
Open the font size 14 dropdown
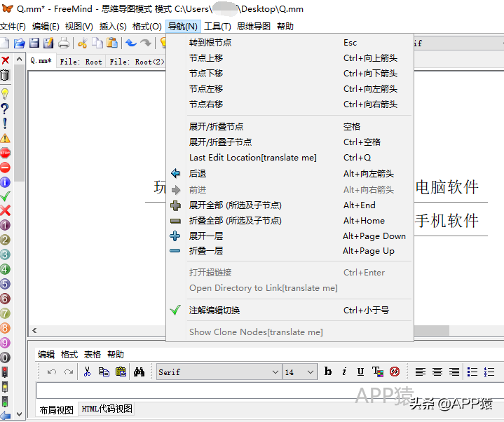click(x=299, y=372)
